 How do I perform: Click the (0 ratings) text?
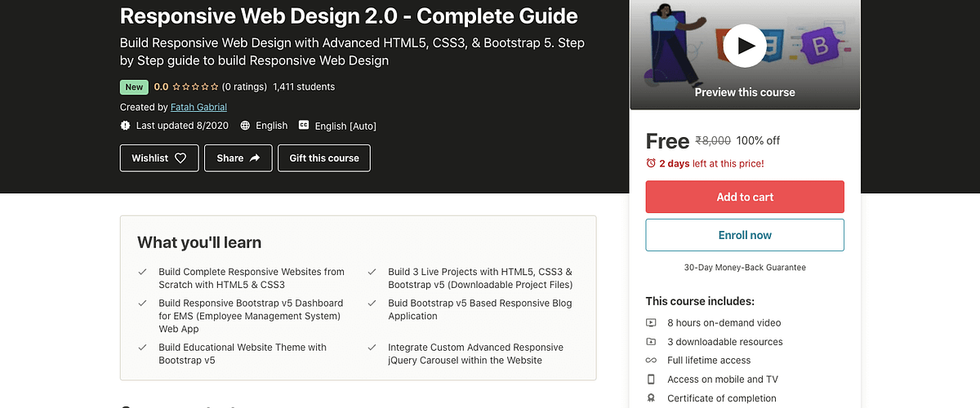[245, 86]
